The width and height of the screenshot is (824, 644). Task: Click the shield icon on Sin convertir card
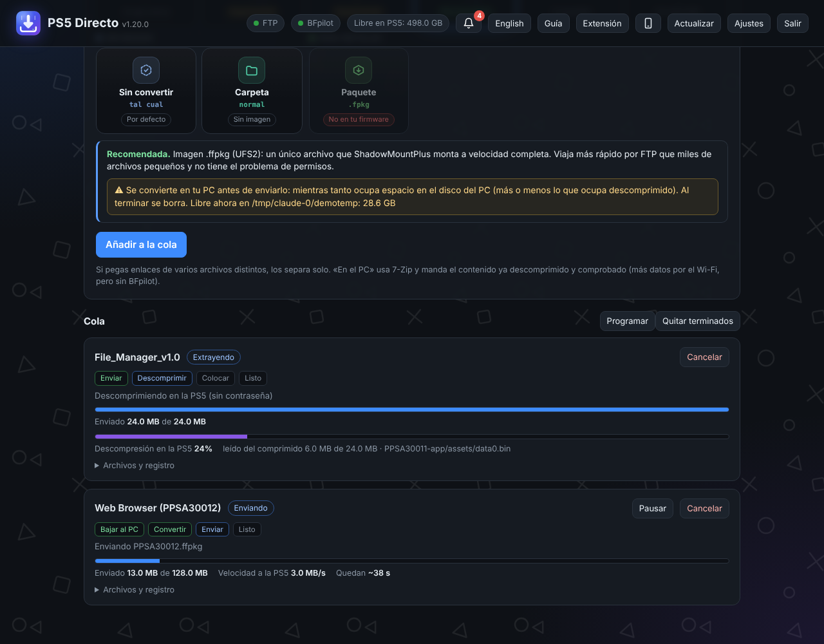146,70
